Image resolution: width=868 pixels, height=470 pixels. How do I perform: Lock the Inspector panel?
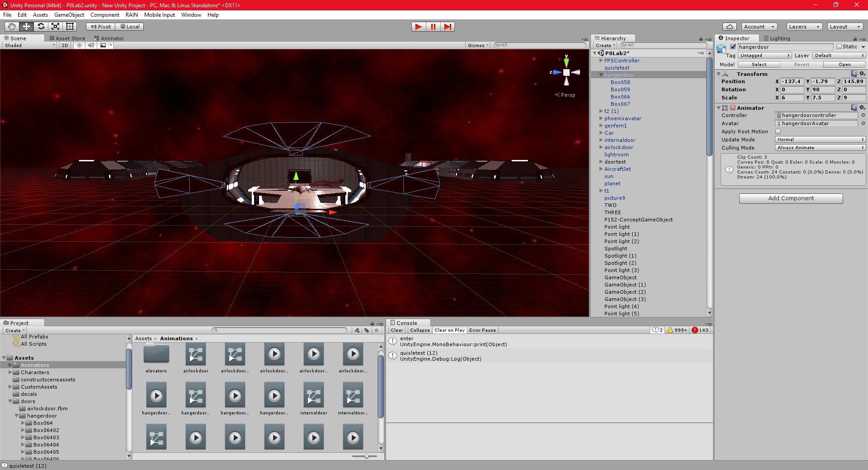(x=855, y=39)
